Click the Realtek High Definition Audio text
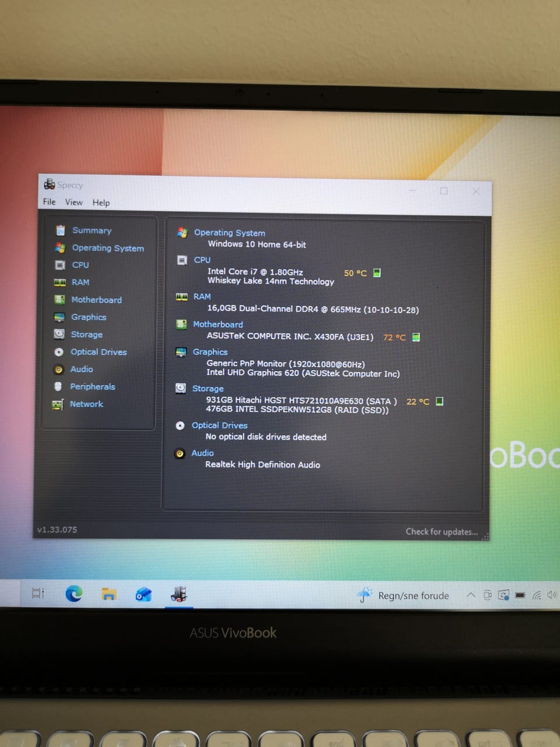The width and height of the screenshot is (560, 747). coord(262,465)
